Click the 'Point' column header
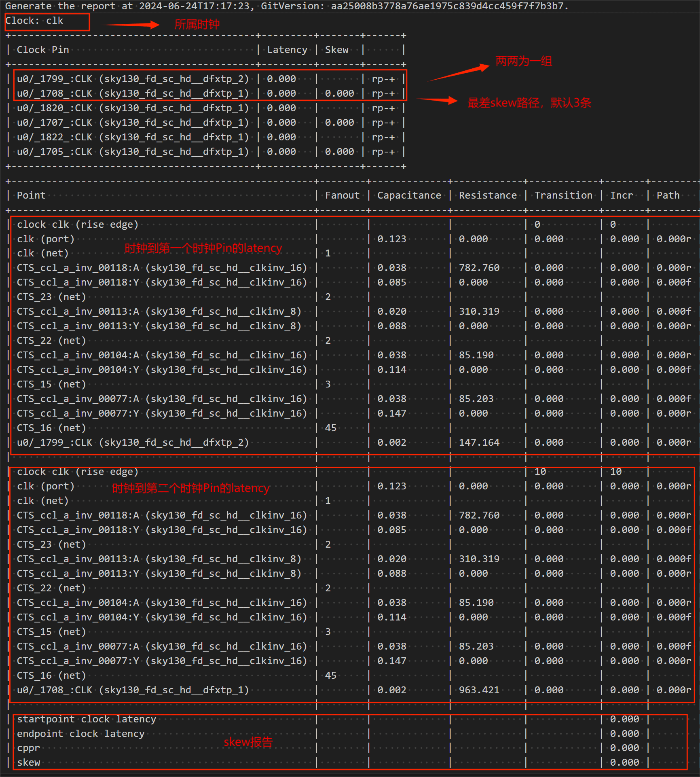 click(x=31, y=195)
